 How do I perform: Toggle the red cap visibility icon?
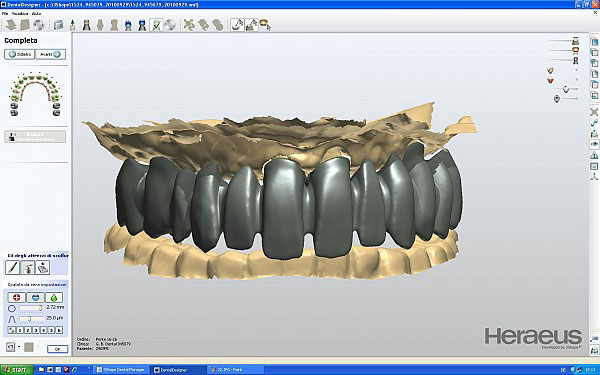(x=550, y=80)
